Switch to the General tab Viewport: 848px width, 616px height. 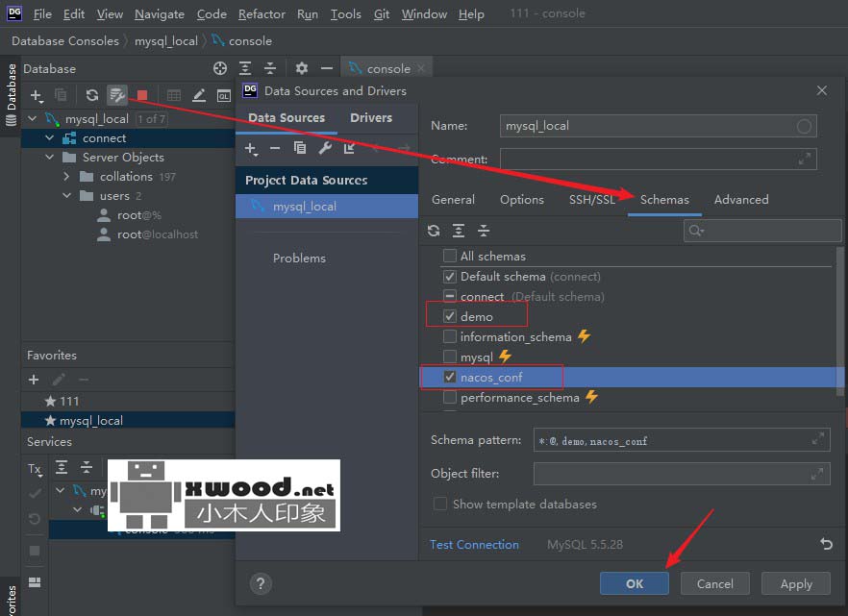(x=453, y=199)
